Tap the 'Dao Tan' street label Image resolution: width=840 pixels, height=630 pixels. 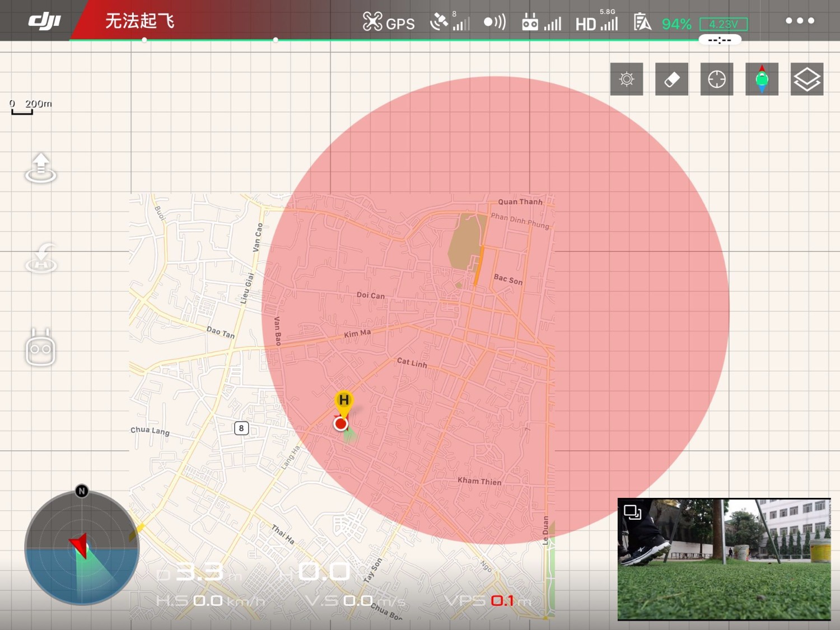coord(221,332)
